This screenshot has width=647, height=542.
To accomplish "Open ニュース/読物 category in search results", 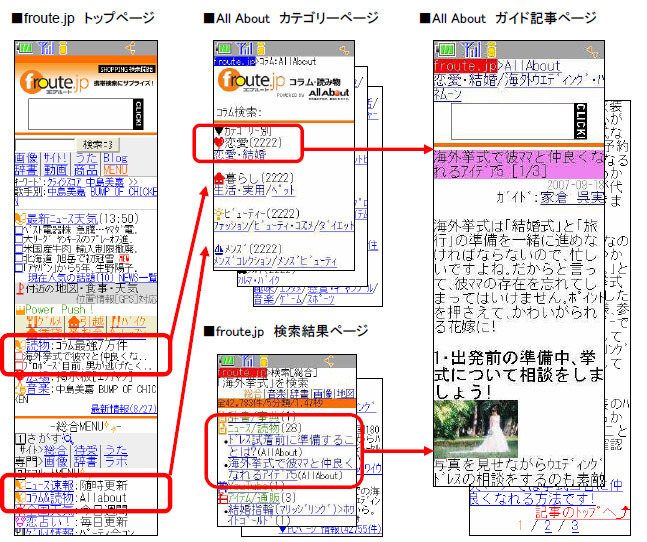I will pos(253,428).
